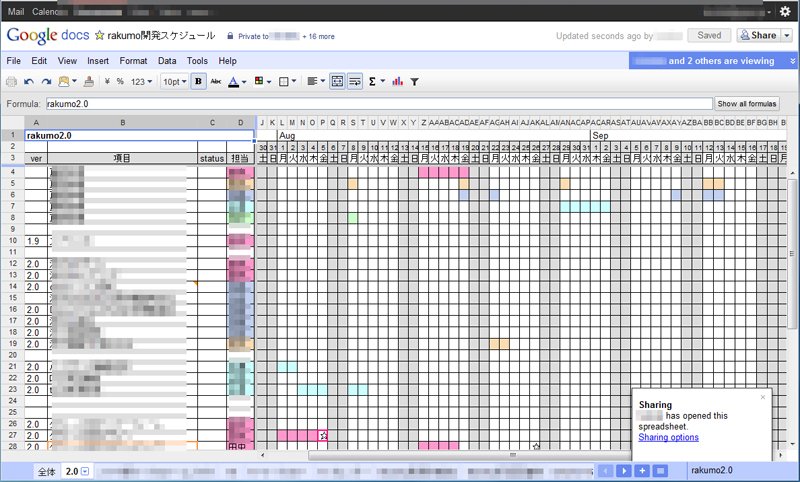Open the all-sheets list button
800x482 pixels.
[660, 471]
